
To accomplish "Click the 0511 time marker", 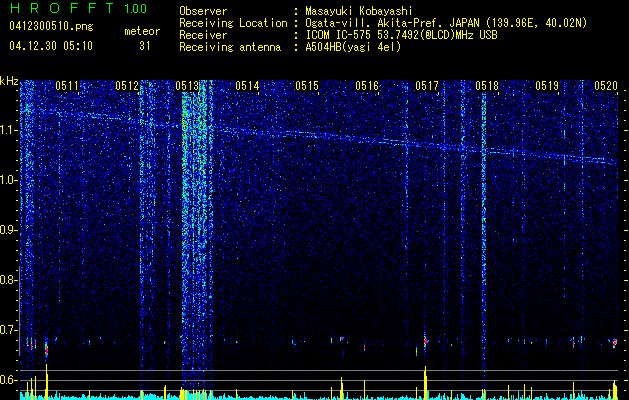I will (x=67, y=86).
